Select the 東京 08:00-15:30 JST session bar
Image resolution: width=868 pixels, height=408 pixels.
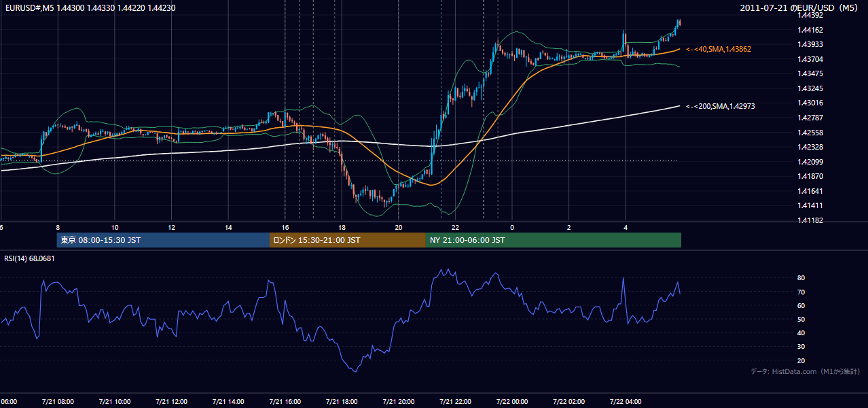163,240
